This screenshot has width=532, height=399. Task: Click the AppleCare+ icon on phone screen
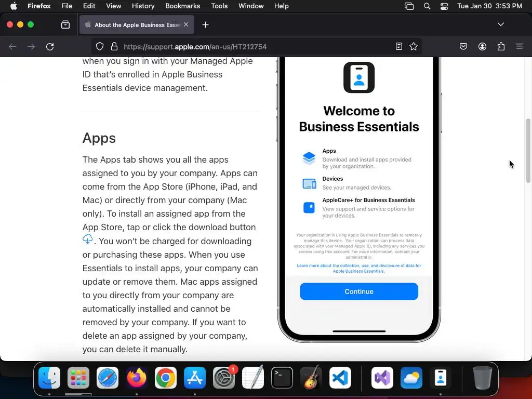point(309,207)
